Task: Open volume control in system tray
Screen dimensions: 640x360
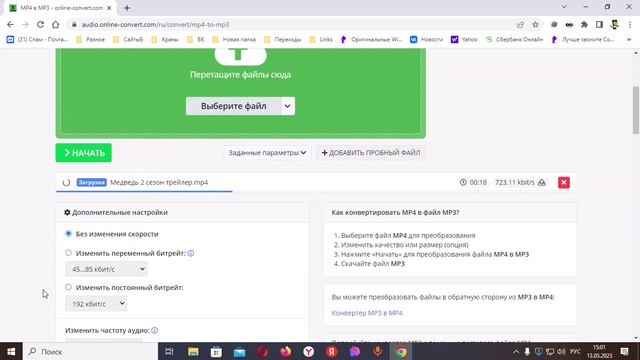Action: pos(562,351)
